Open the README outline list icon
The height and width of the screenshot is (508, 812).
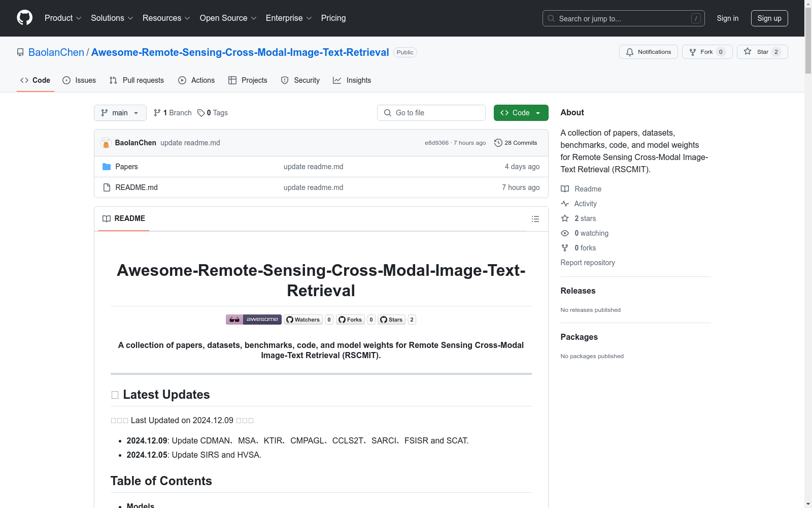coord(535,219)
